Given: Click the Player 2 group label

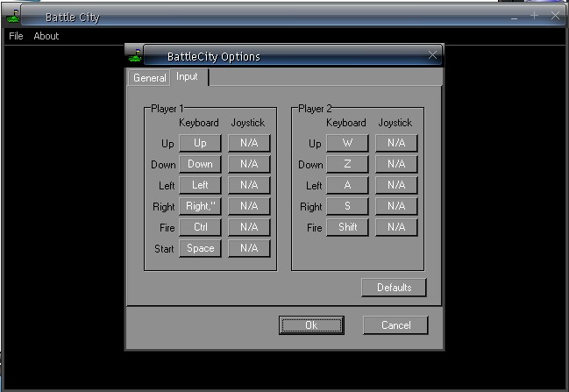Looking at the screenshot, I should tap(315, 109).
